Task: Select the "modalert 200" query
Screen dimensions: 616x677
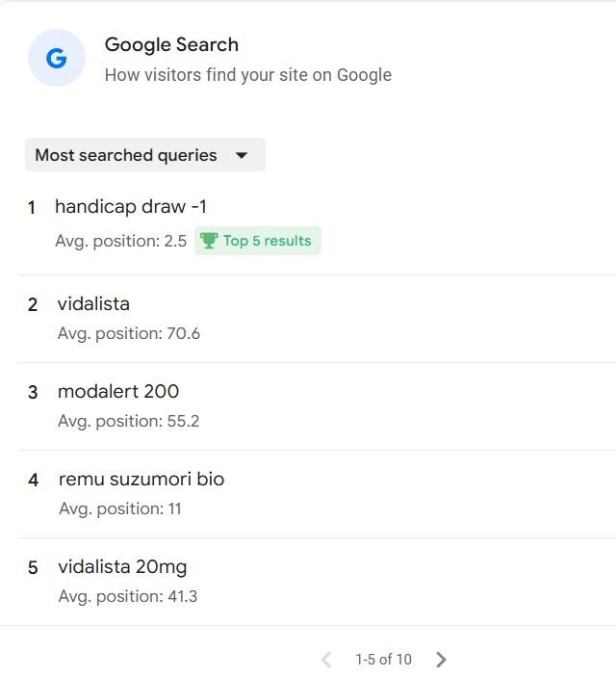Action: [x=118, y=392]
